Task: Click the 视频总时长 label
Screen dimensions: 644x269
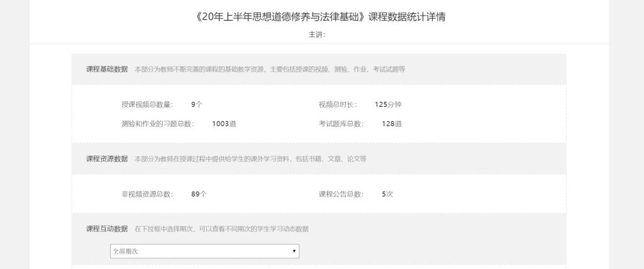Action: pyautogui.click(x=338, y=104)
